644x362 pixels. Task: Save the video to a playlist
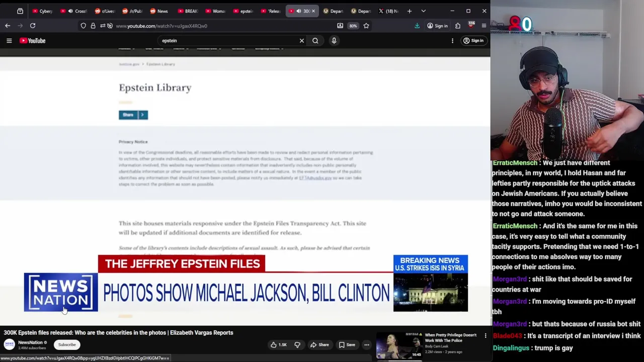coord(347,345)
